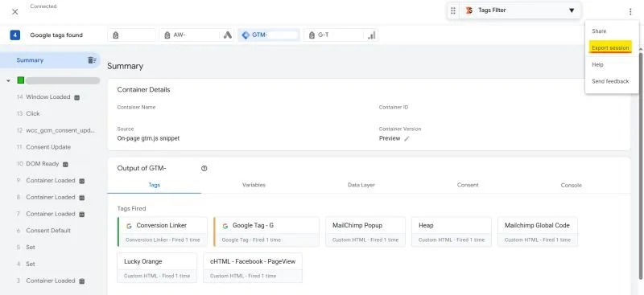
Task: Select event 6 Consent Default
Action: [x=43, y=231]
